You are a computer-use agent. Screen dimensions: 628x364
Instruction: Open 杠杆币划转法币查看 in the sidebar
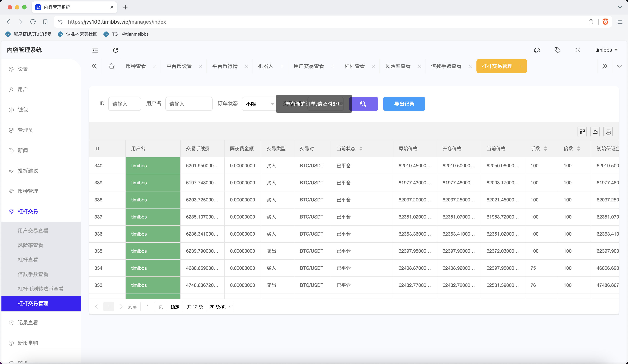(41, 288)
